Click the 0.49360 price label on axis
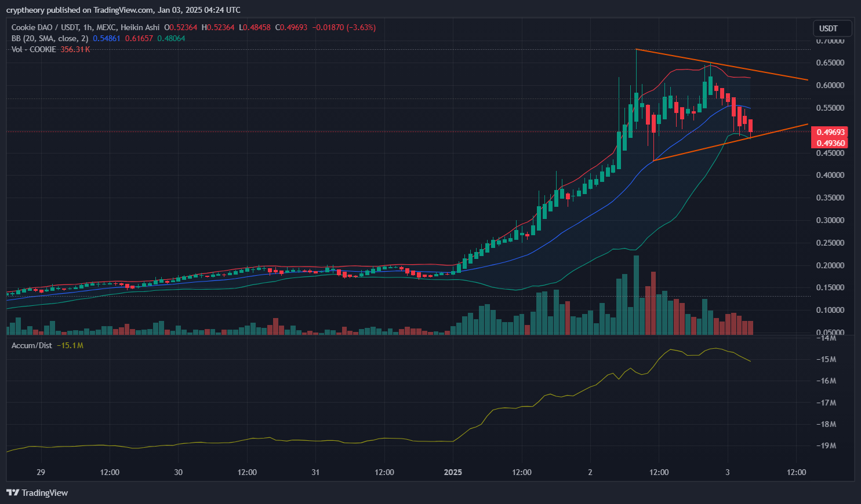The width and height of the screenshot is (861, 504). (x=829, y=143)
